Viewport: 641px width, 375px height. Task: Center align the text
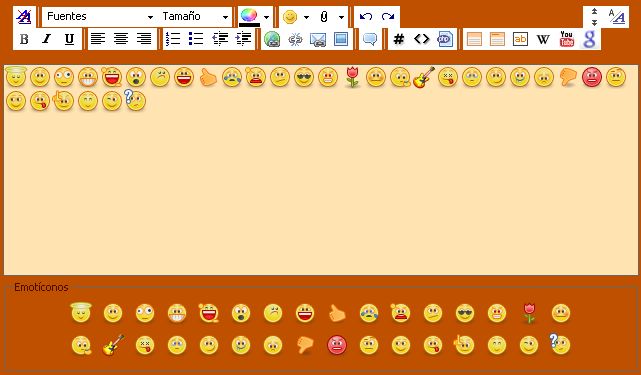coord(121,39)
